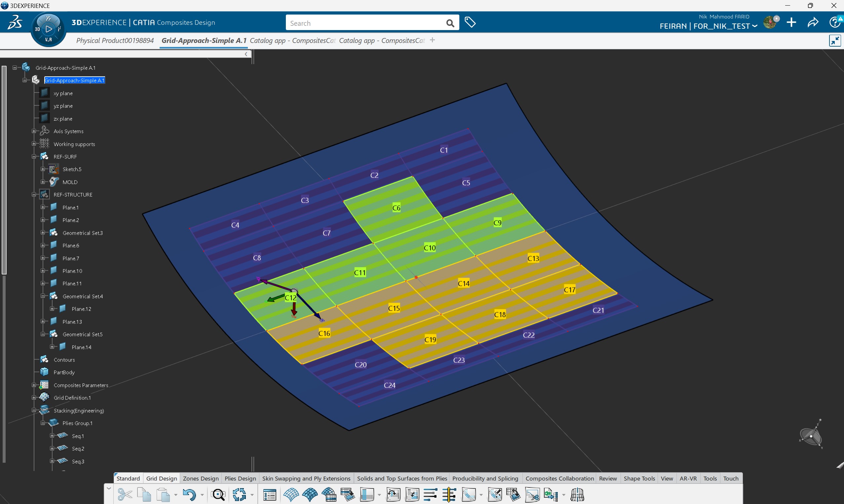Image resolution: width=844 pixels, height=504 pixels.
Task: Click the tree panel vertical scrollbar
Action: click(x=4, y=170)
